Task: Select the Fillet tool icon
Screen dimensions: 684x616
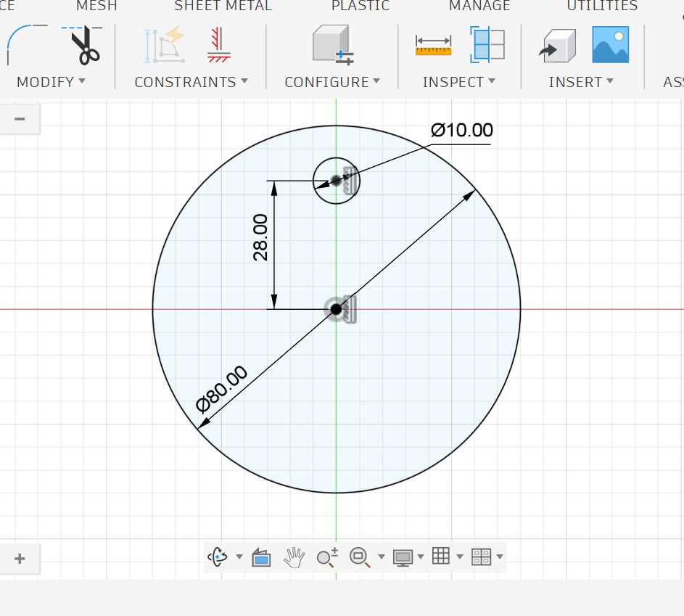Action: coord(26,44)
